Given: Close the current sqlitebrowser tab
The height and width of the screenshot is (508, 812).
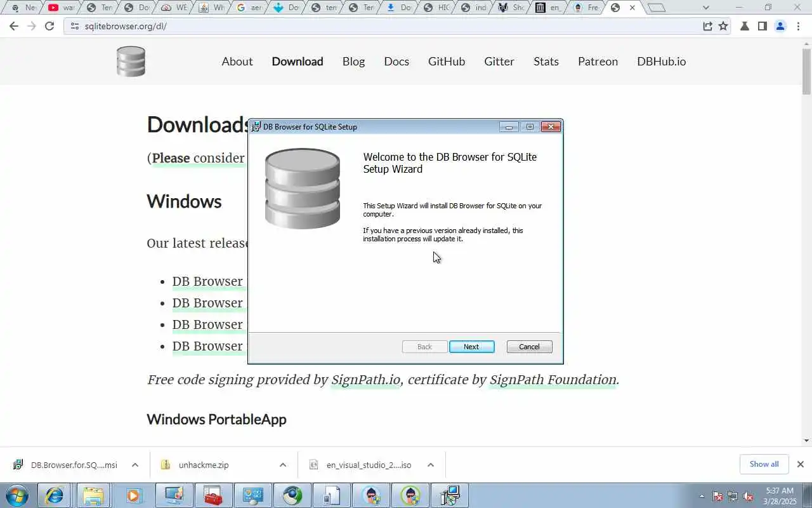Looking at the screenshot, I should pos(632,8).
